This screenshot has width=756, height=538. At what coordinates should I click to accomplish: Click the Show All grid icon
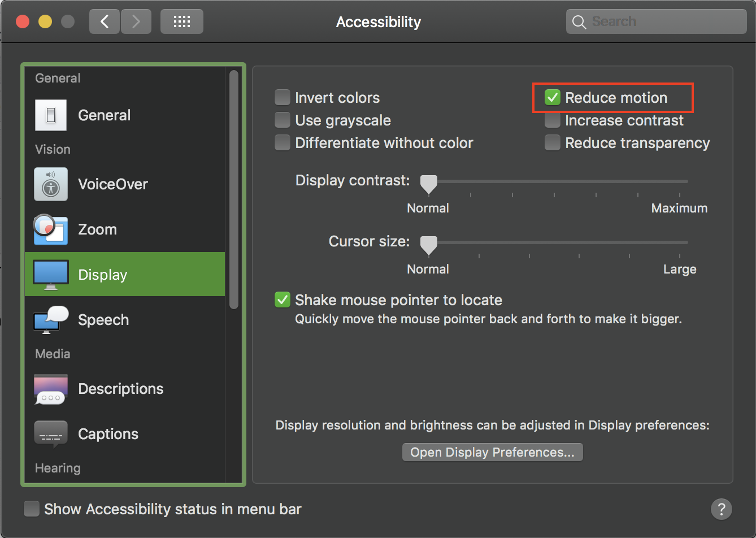[181, 22]
